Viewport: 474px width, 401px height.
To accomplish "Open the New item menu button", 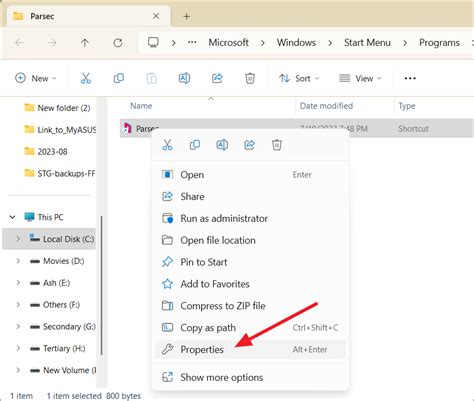I will click(x=35, y=78).
